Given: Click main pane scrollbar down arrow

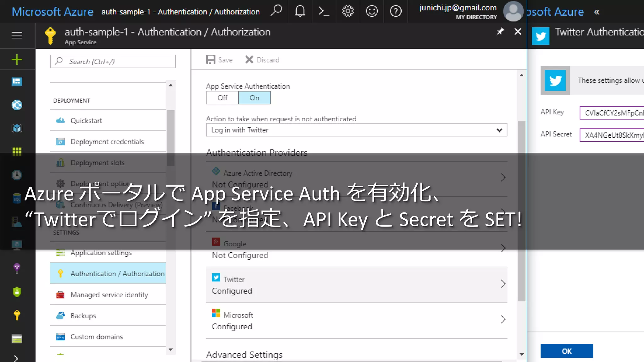Looking at the screenshot, I should pyautogui.click(x=522, y=354).
